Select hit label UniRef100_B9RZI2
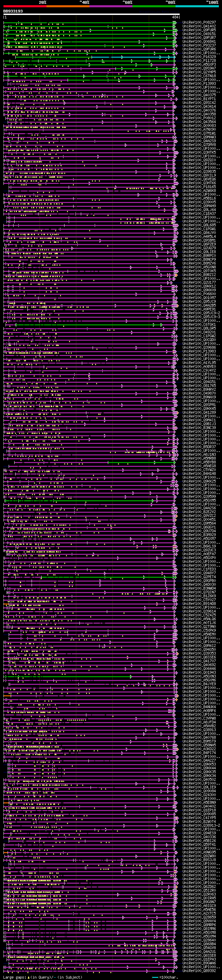Image resolution: width=222 pixels, height=980 pixels. 199,275
